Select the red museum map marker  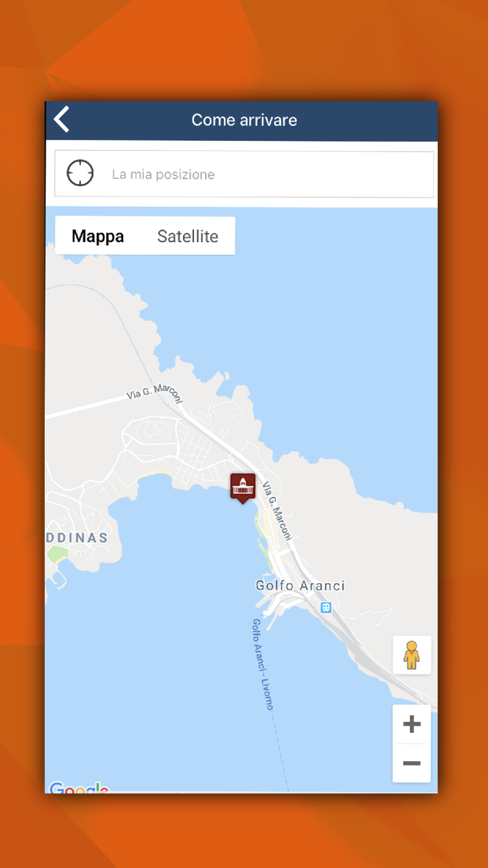(x=243, y=488)
